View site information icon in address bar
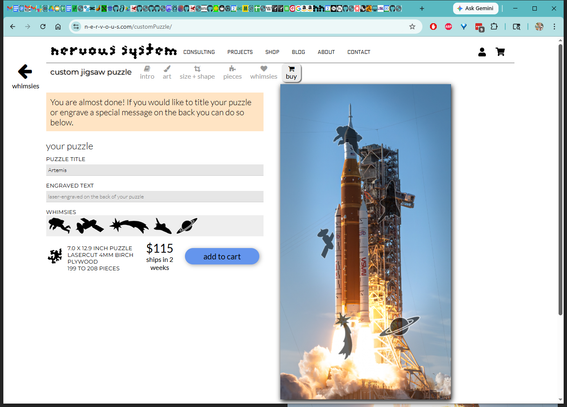Image resolution: width=567 pixels, height=407 pixels. [76, 26]
